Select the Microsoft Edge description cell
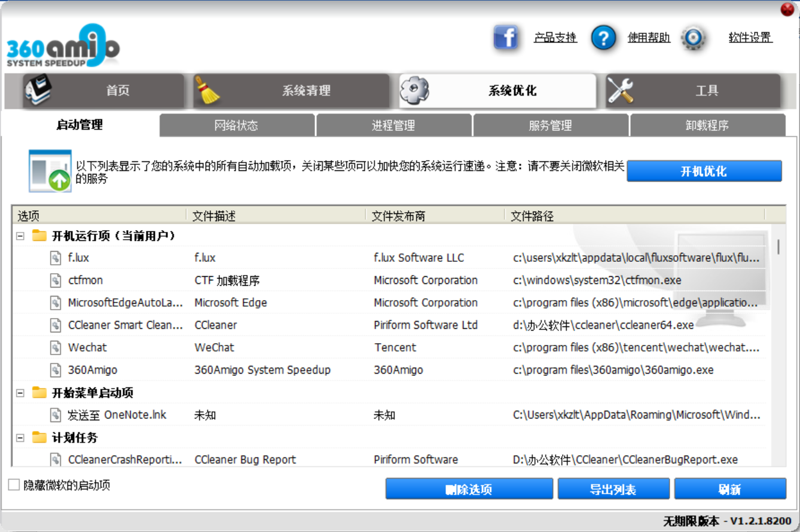 tap(231, 302)
